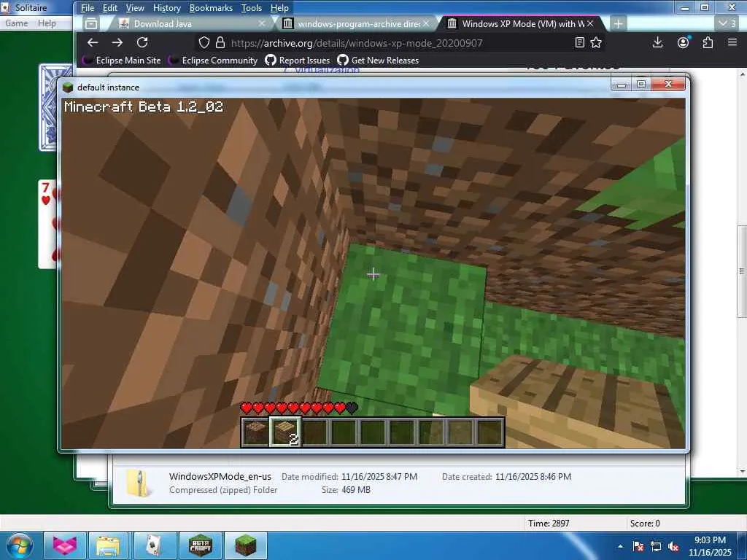Switch to the Download Java tab

[190, 24]
